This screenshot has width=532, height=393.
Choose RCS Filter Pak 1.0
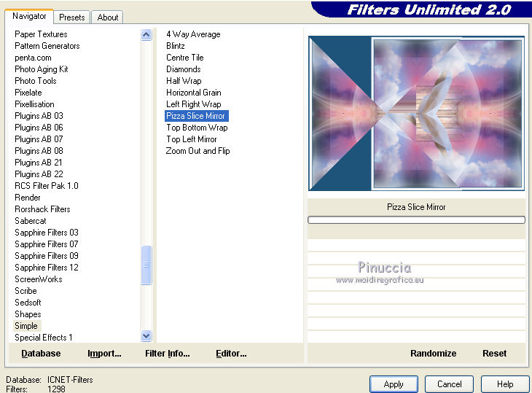click(47, 186)
